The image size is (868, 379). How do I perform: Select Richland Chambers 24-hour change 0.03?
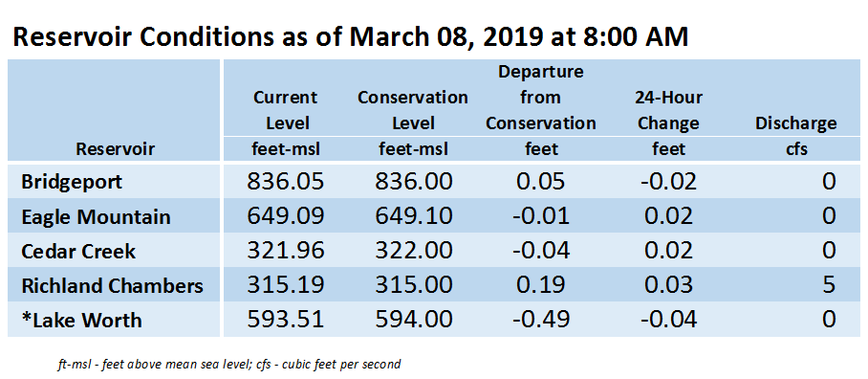click(669, 286)
